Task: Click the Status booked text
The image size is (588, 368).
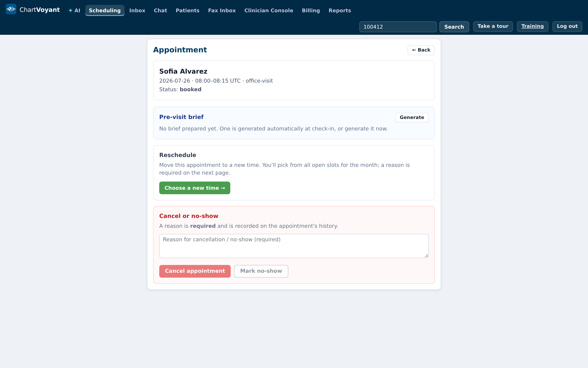Action: (180, 90)
